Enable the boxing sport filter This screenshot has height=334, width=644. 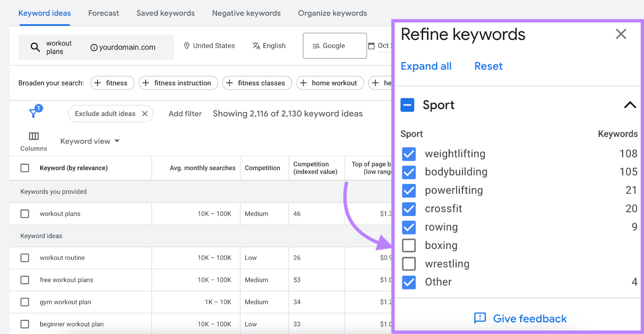409,245
